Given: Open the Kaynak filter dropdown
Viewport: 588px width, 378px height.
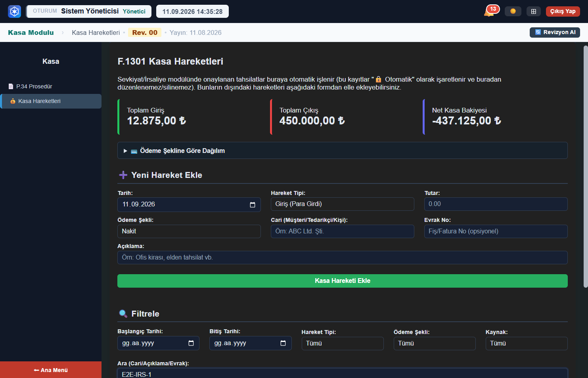Looking at the screenshot, I should point(527,344).
